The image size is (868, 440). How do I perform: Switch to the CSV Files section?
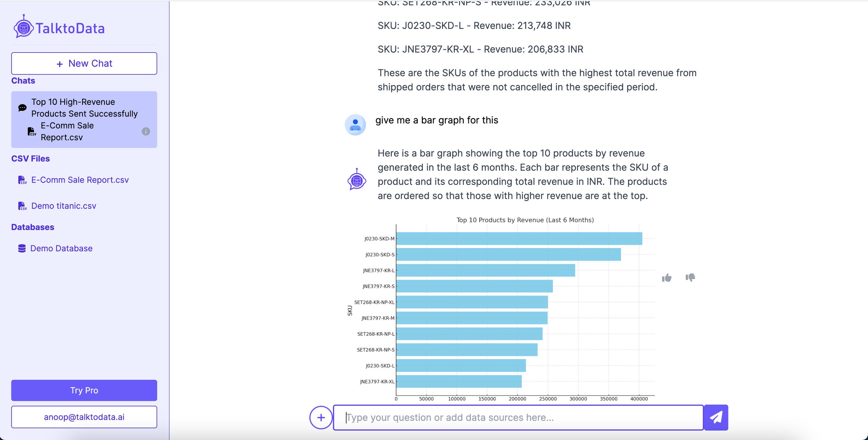point(30,158)
